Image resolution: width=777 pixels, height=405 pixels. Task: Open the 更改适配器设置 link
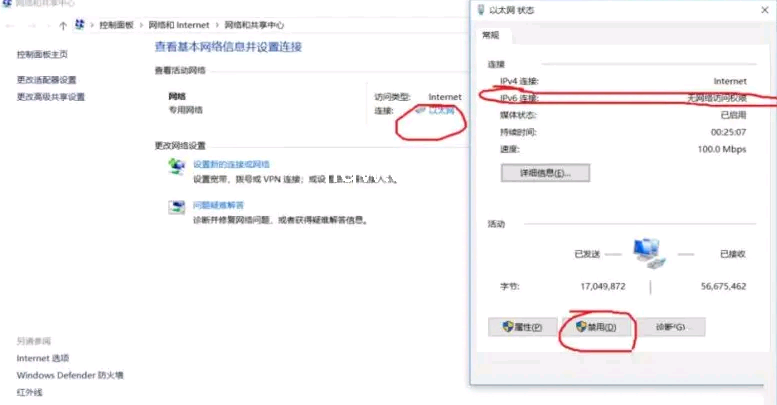[46, 80]
